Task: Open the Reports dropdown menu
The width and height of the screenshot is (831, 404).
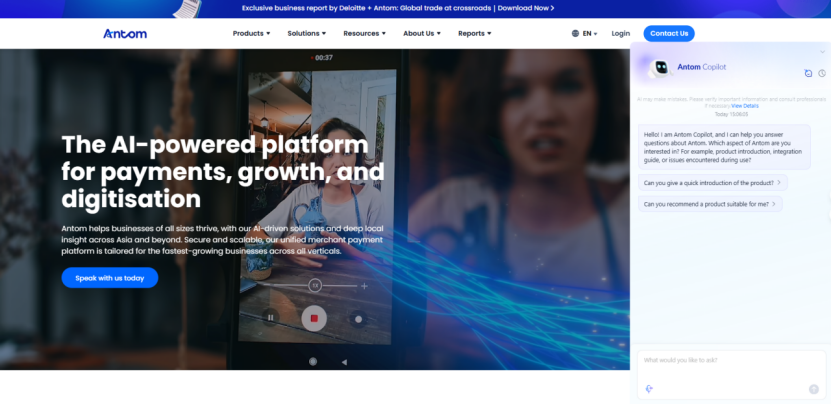Action: click(x=474, y=33)
